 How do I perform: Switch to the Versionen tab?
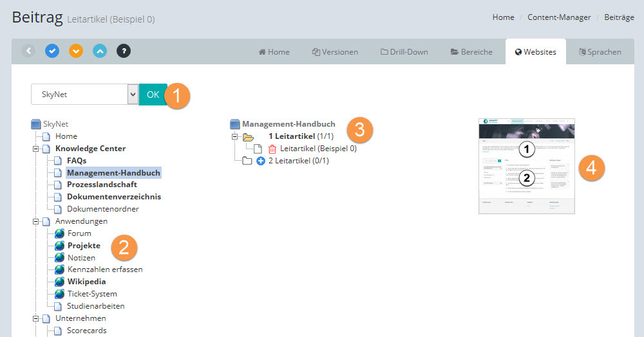[335, 52]
